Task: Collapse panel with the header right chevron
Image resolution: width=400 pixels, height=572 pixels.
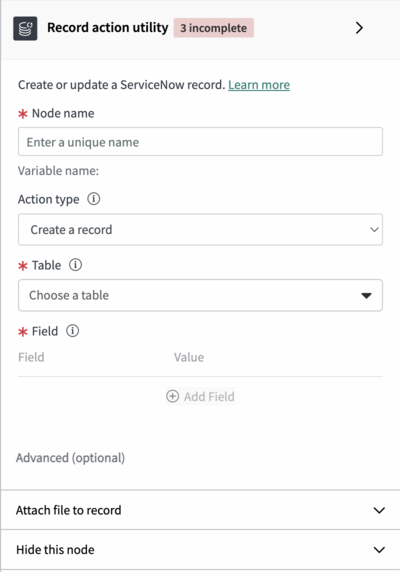Action: [x=359, y=28]
